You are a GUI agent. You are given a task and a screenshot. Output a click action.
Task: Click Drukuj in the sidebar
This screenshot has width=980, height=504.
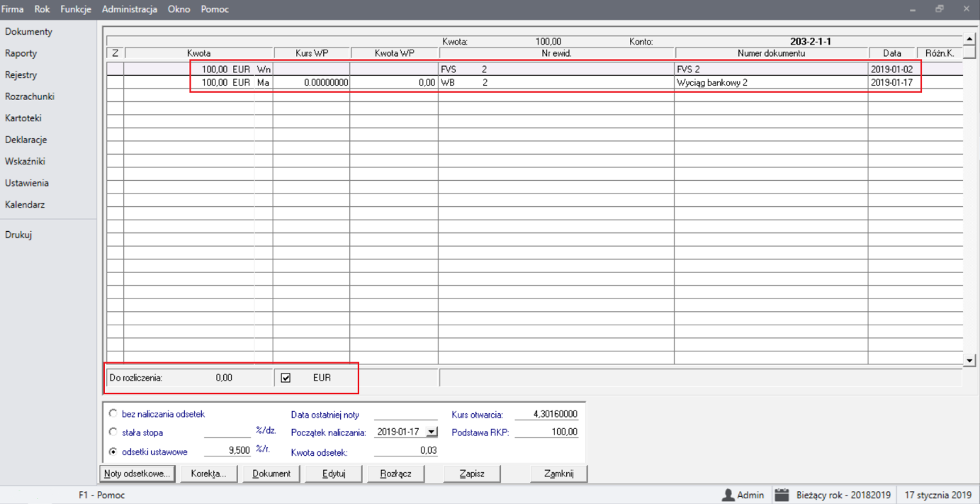click(x=18, y=235)
